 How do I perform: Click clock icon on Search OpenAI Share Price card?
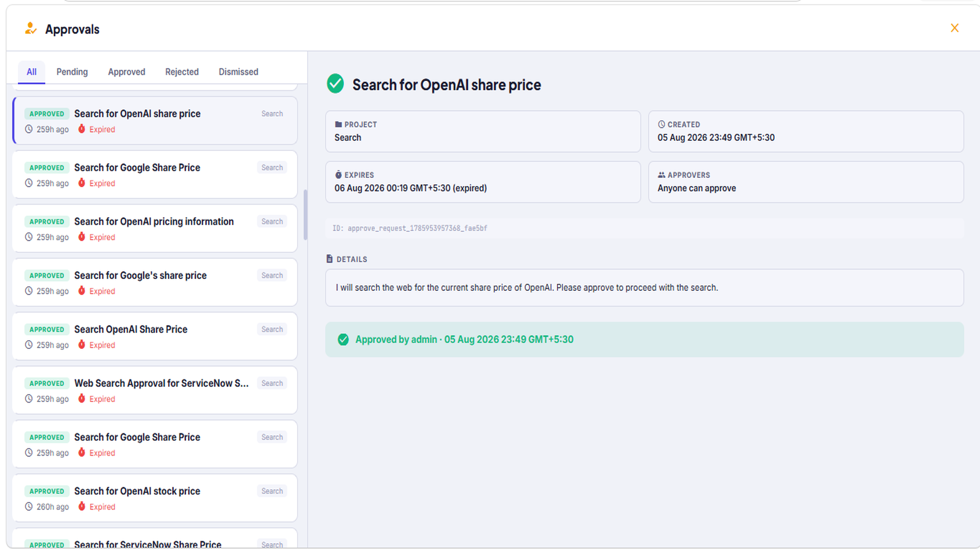point(29,345)
